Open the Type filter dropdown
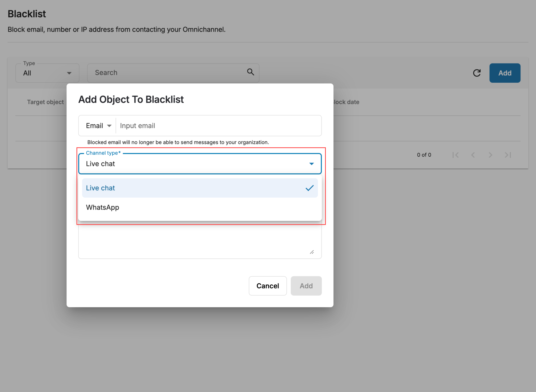Screen dimensions: 536x392 tap(47, 73)
